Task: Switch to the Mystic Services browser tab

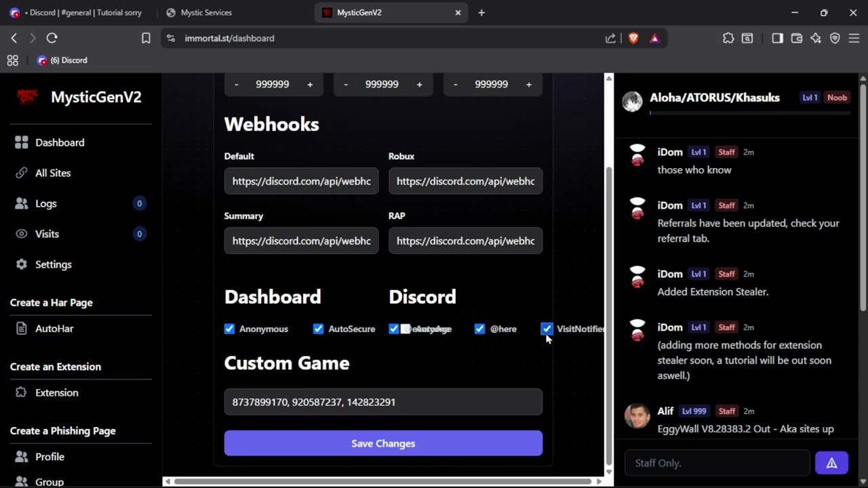Action: (x=235, y=12)
